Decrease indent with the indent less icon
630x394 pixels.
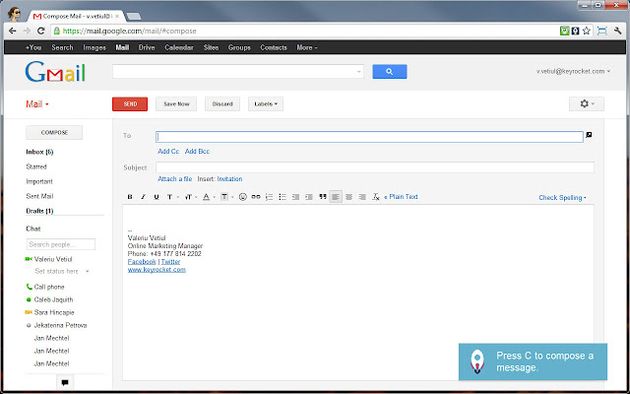296,197
